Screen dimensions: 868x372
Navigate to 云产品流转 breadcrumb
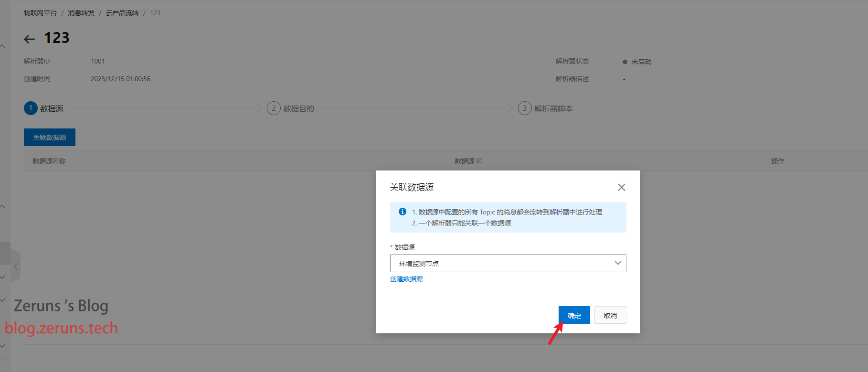pos(122,13)
